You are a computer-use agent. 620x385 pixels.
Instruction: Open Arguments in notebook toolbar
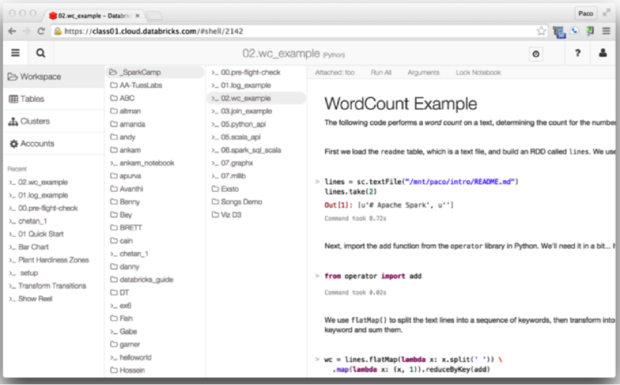[x=423, y=72]
